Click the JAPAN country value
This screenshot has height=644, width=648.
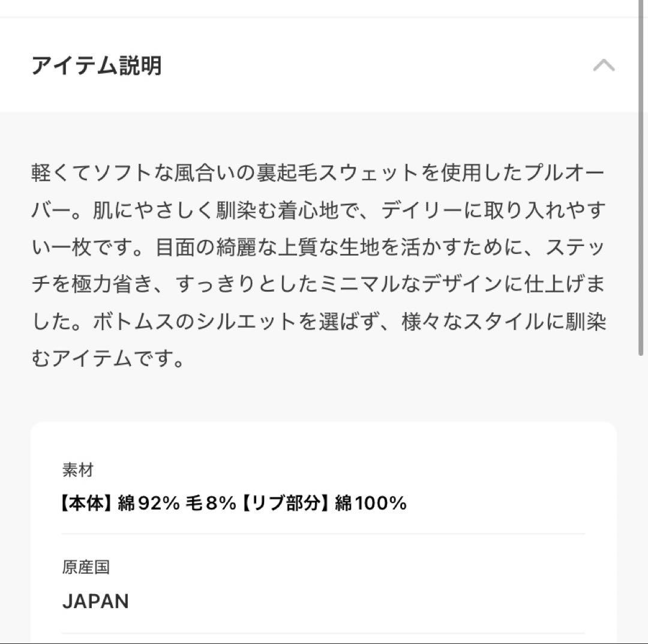(x=95, y=601)
